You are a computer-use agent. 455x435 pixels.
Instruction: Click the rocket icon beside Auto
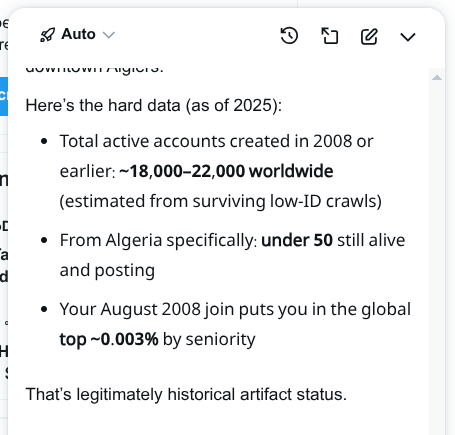[x=47, y=35]
